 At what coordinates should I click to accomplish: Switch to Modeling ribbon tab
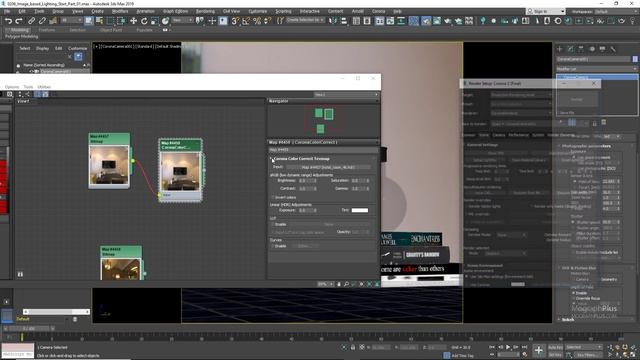pyautogui.click(x=19, y=30)
